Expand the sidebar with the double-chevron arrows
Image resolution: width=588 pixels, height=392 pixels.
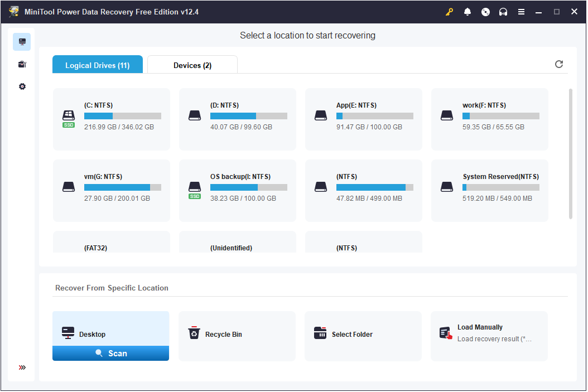coord(22,367)
